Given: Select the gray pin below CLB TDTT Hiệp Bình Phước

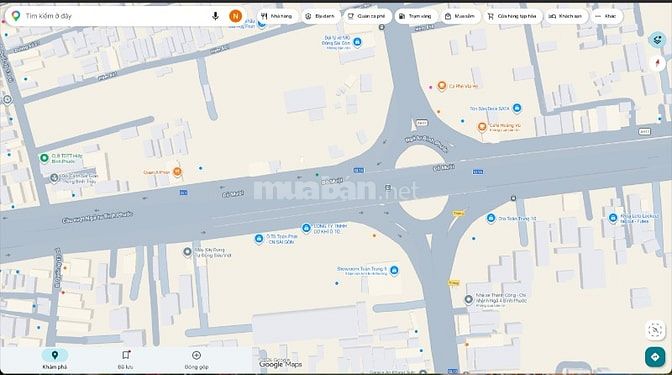Looking at the screenshot, I should pos(54,178).
